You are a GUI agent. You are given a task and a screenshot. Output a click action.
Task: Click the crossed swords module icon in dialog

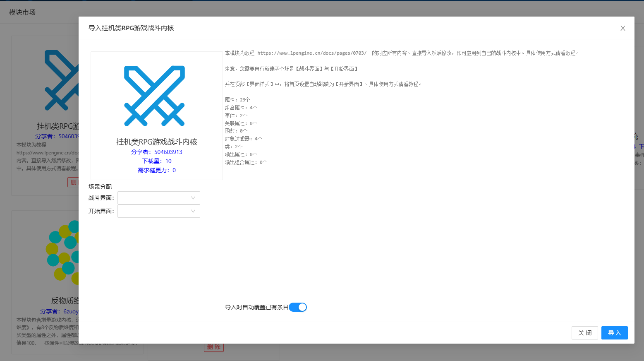pos(154,96)
